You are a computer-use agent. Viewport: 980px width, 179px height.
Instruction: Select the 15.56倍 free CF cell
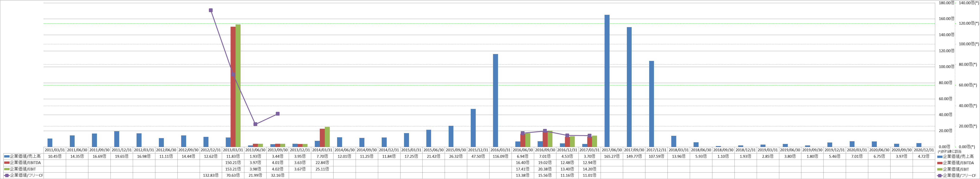tap(545, 176)
